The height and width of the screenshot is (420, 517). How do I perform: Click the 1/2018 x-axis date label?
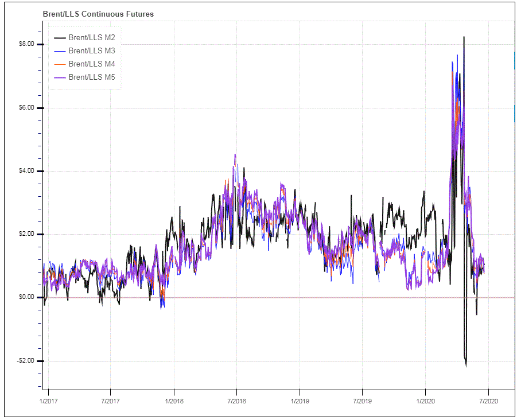pyautogui.click(x=174, y=401)
